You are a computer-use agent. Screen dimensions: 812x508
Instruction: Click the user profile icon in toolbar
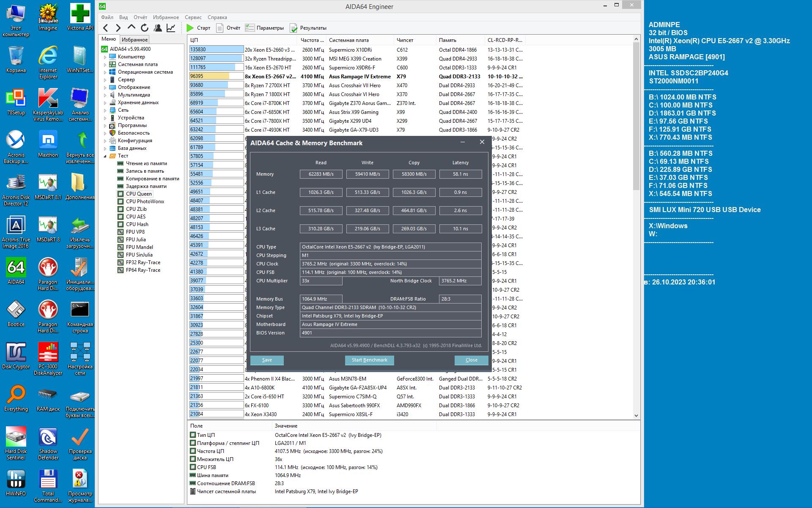coord(158,28)
